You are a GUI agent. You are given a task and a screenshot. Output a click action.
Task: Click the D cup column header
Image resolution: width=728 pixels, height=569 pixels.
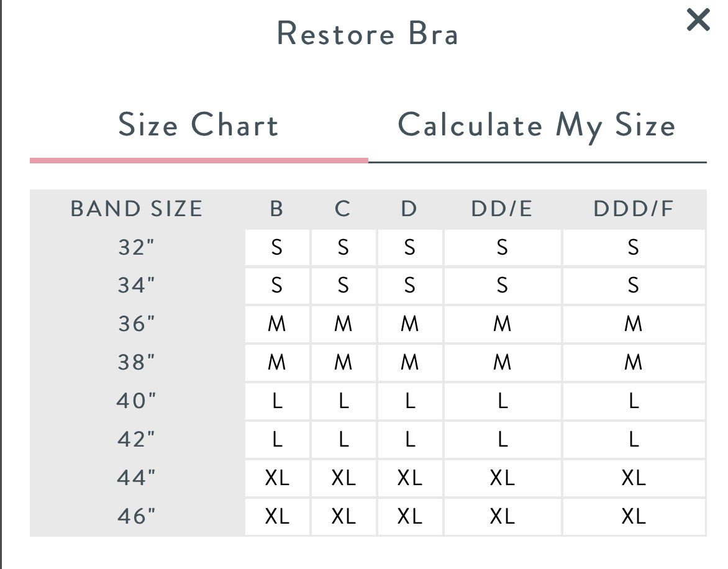pos(409,209)
